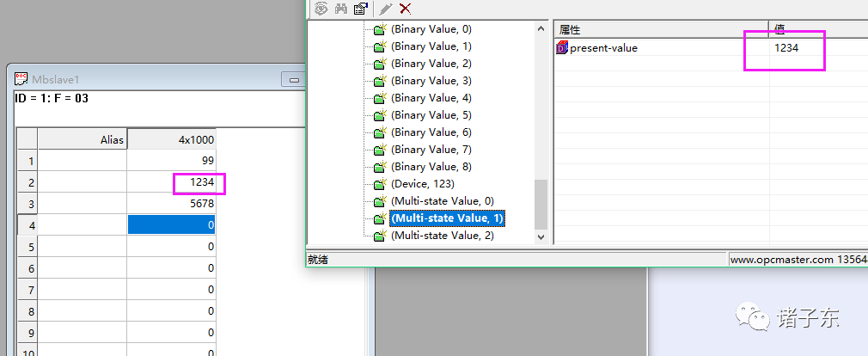The width and height of the screenshot is (868, 356).
Task: Select highlighted (Multi-state Value, 1) node
Action: coord(447,218)
